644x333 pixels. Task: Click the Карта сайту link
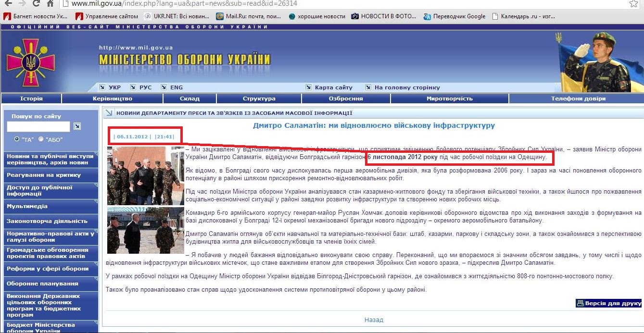(333, 87)
